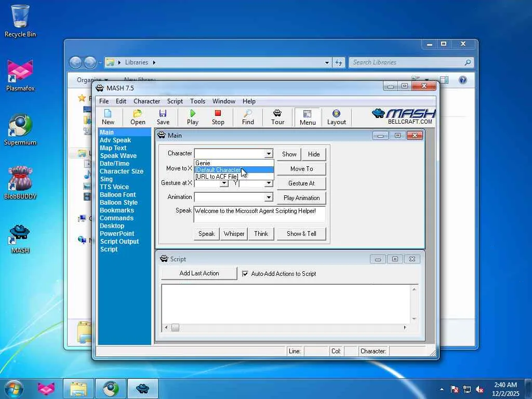This screenshot has height=399, width=532.
Task: Click Plasmafox icon on the taskbar
Action: click(46, 389)
